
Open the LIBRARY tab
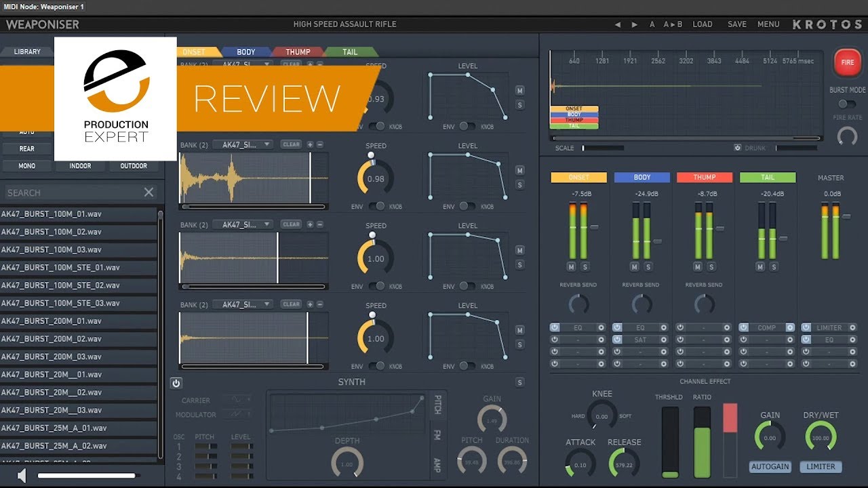point(27,52)
